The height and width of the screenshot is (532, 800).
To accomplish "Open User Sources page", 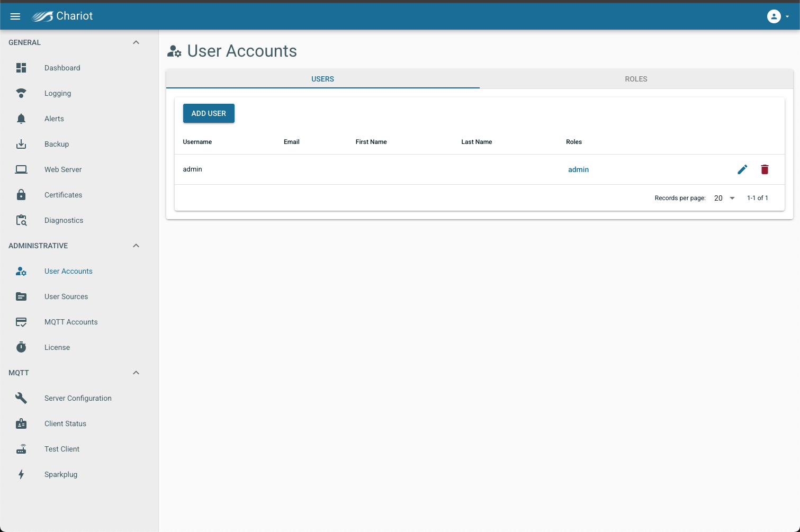I will coord(66,296).
